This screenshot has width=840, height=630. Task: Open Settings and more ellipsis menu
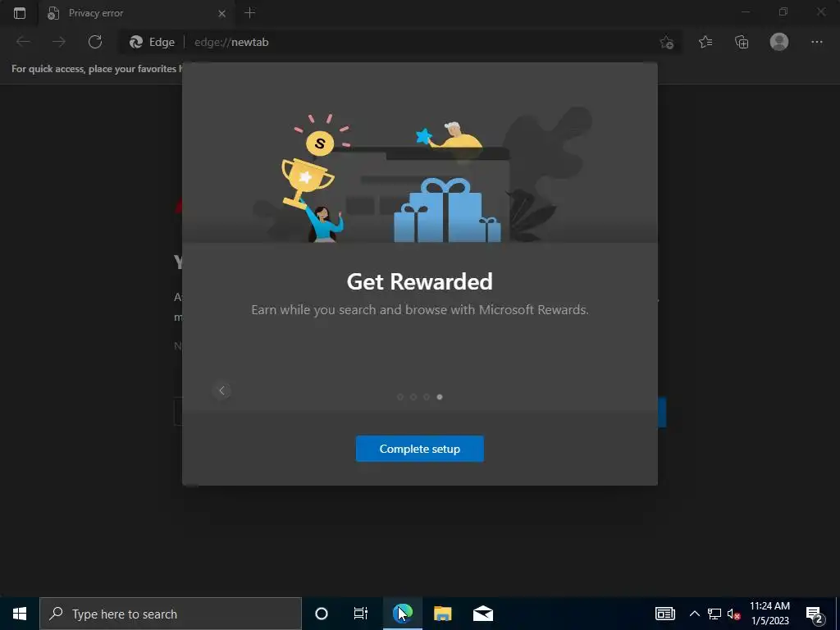816,42
